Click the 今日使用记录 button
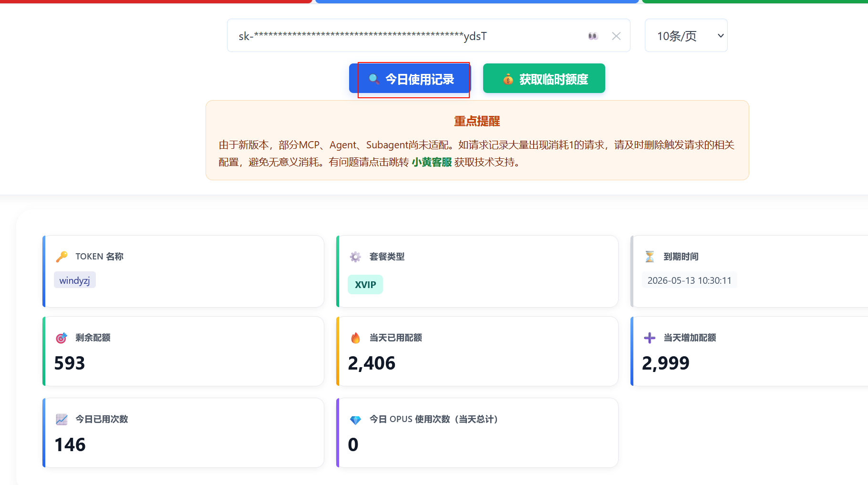This screenshot has width=868, height=485. coord(410,79)
